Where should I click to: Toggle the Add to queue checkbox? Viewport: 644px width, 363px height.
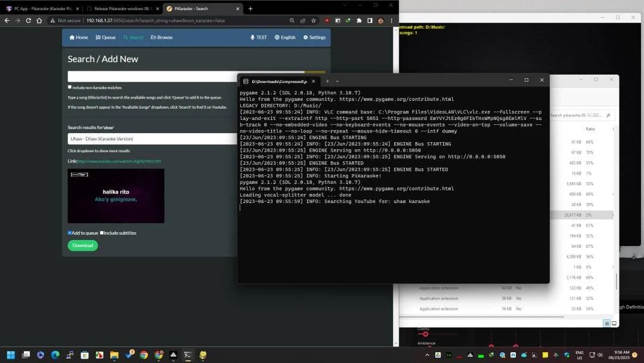69,233
